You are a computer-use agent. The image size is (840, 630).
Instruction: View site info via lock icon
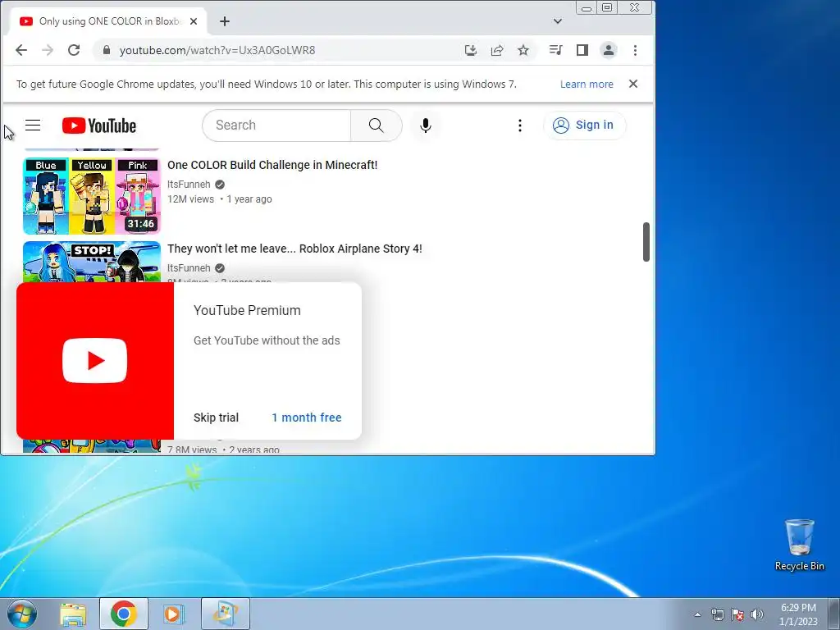point(107,50)
